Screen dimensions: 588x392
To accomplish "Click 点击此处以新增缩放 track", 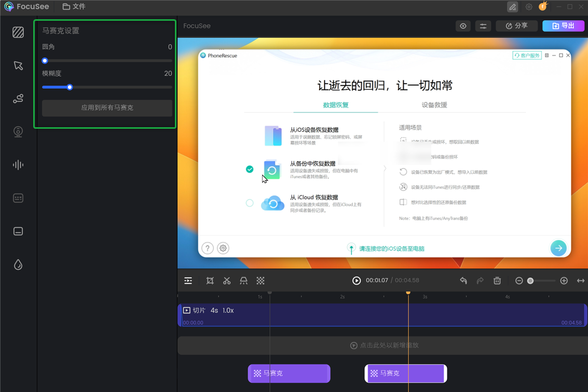I will pos(382,345).
